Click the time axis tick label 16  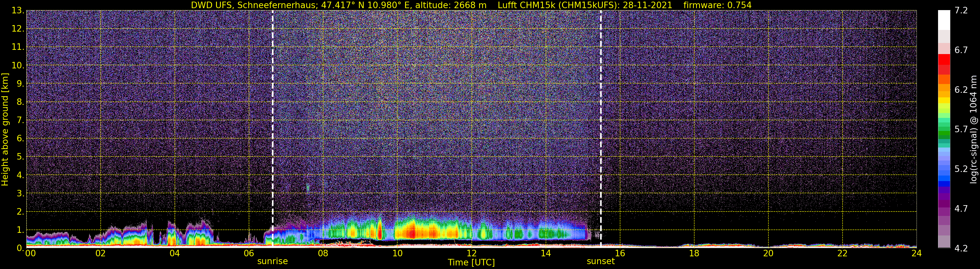(620, 253)
